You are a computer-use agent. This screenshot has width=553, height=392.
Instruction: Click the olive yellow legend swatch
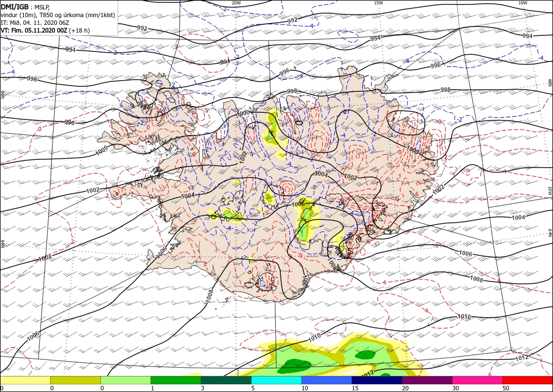(x=75, y=380)
